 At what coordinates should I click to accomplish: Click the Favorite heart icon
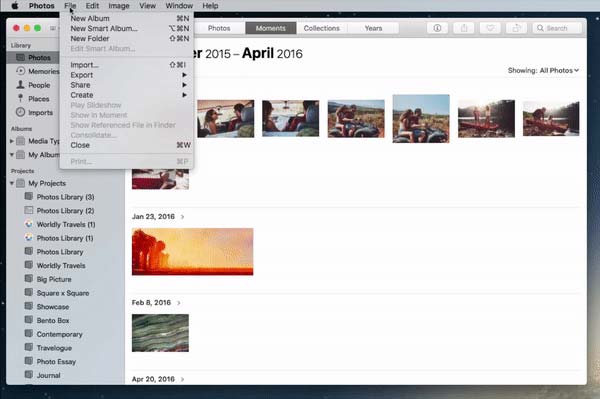click(490, 28)
